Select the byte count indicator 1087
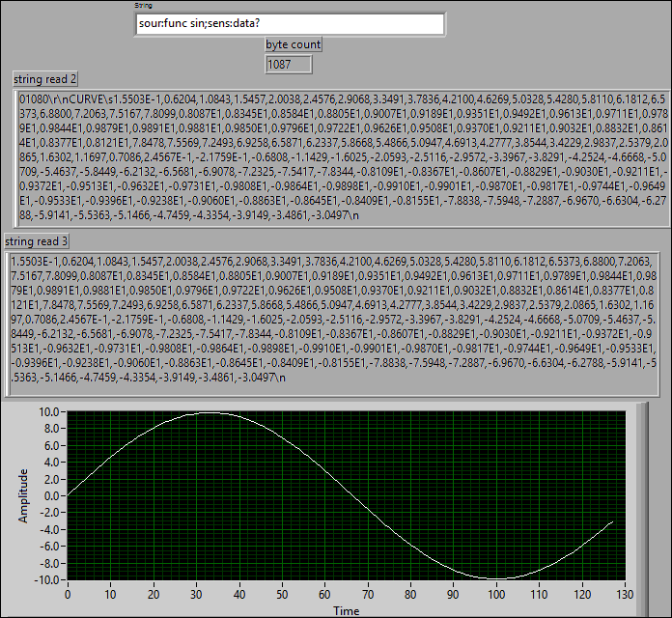The width and height of the screenshot is (672, 618). 289,65
